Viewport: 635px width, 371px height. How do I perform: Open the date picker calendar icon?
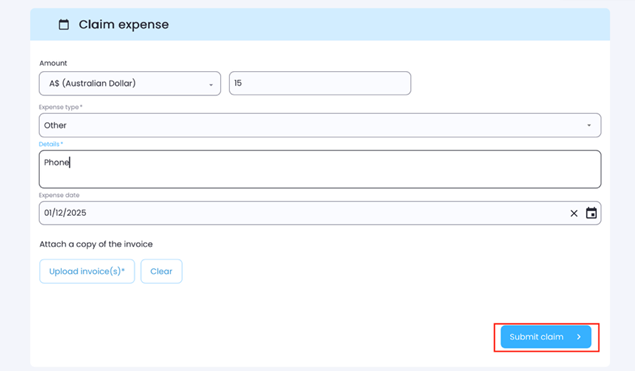coord(591,213)
